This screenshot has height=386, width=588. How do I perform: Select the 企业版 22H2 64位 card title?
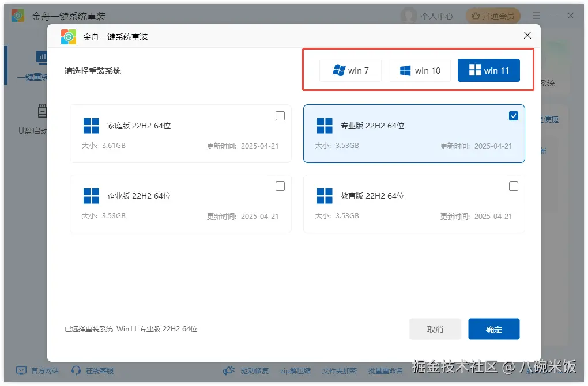139,196
